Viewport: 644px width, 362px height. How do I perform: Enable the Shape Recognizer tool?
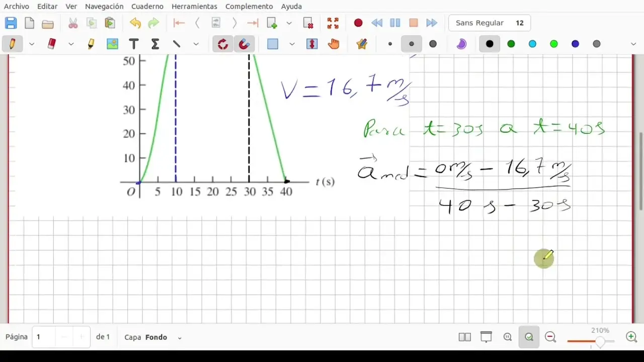tap(223, 44)
